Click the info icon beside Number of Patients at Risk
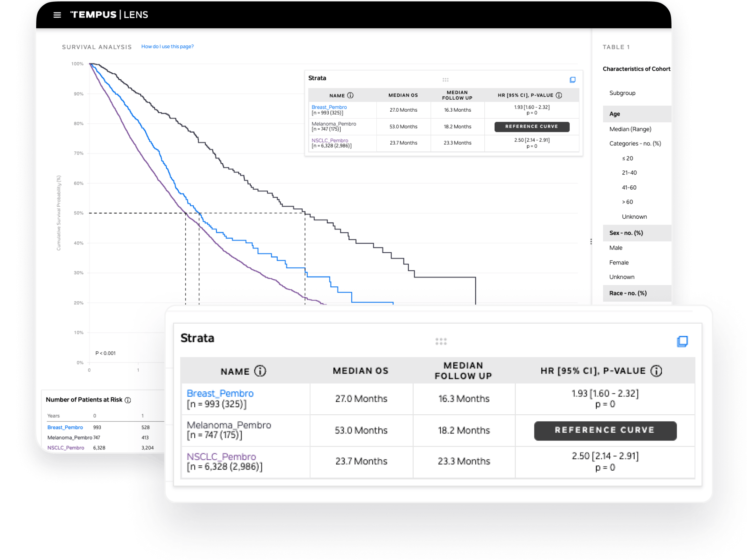The height and width of the screenshot is (560, 747). pos(128,400)
